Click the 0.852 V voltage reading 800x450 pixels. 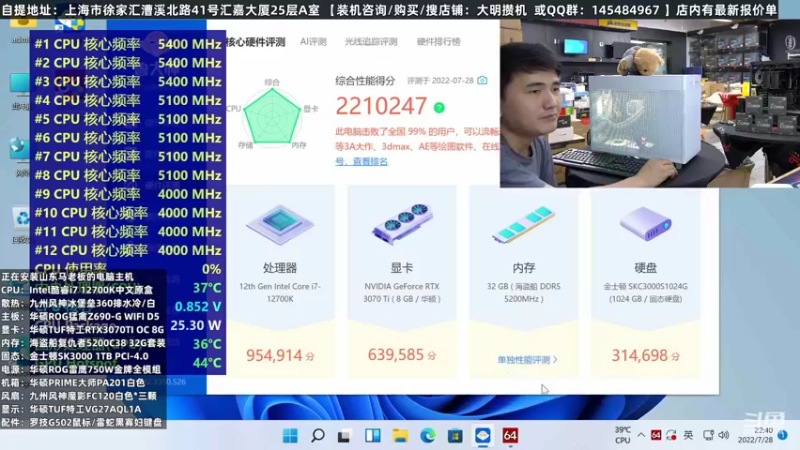[x=198, y=307]
